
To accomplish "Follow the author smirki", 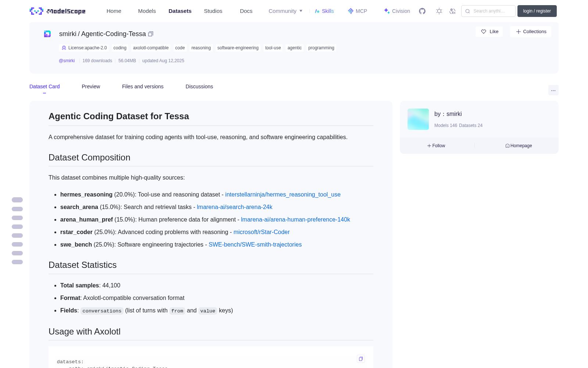I will [x=436, y=146].
